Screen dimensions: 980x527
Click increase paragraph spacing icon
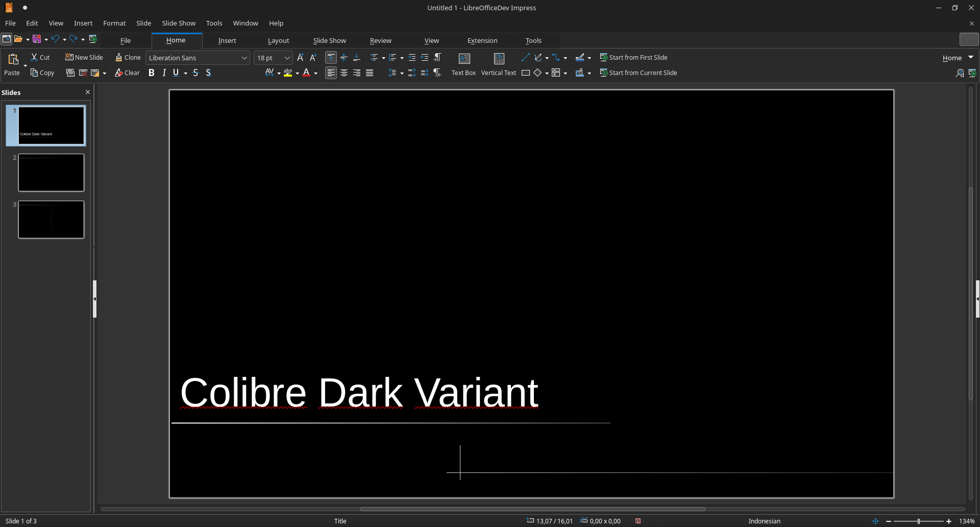[x=412, y=73]
